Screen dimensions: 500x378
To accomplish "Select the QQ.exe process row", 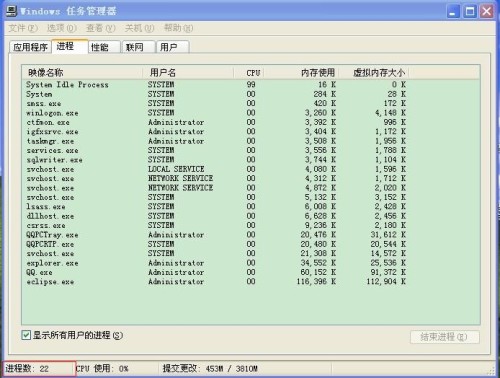I will (251, 272).
